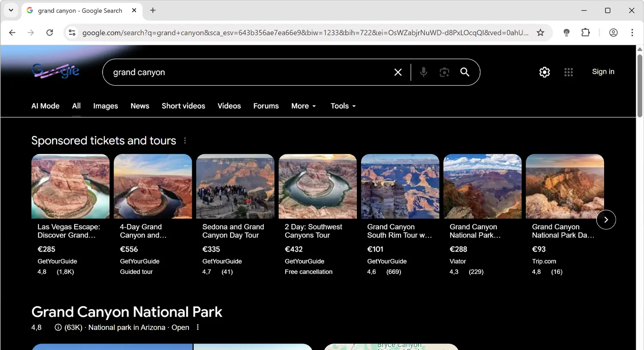Image resolution: width=644 pixels, height=350 pixels.
Task: Open the browser extensions puzzle icon
Action: coord(585,32)
